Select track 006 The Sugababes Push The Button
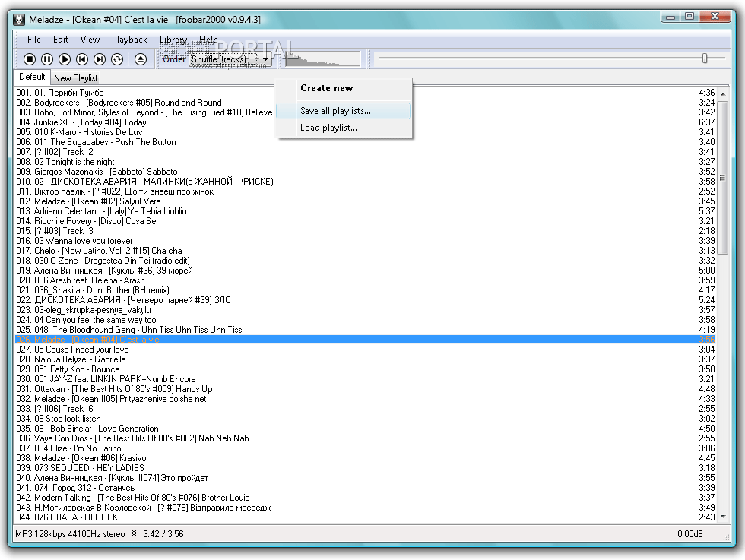The image size is (745, 560). point(365,142)
